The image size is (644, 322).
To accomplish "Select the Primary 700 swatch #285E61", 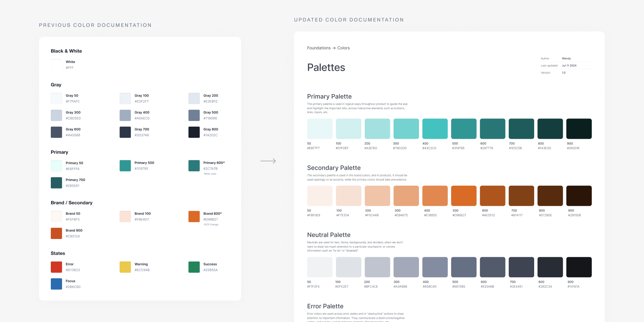I will 57,182.
